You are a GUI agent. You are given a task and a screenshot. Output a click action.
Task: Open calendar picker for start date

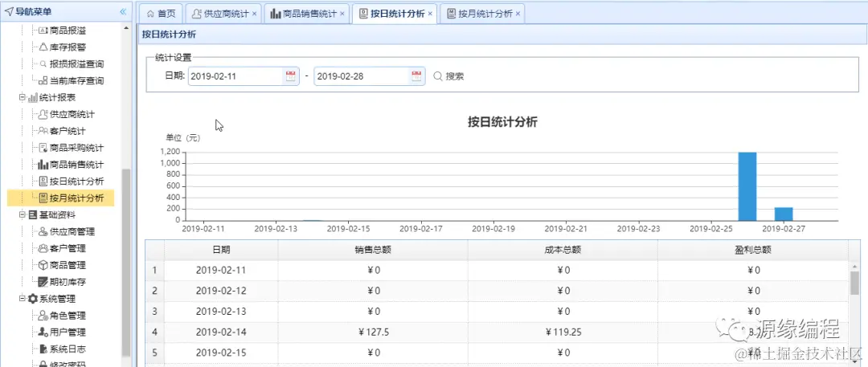coord(291,76)
